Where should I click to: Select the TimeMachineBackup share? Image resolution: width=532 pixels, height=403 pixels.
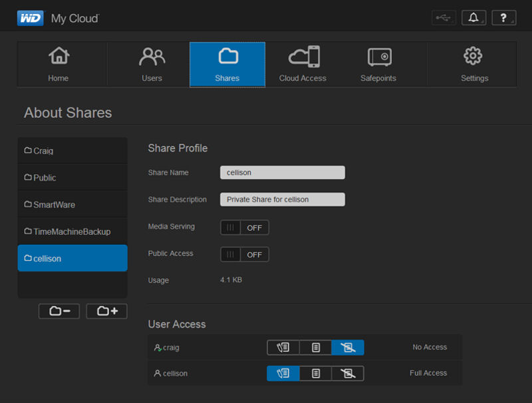pos(72,231)
